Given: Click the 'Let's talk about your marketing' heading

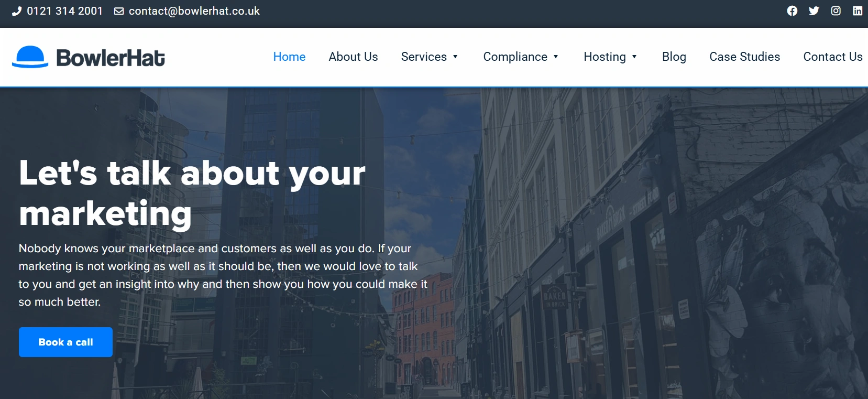Looking at the screenshot, I should [x=192, y=193].
